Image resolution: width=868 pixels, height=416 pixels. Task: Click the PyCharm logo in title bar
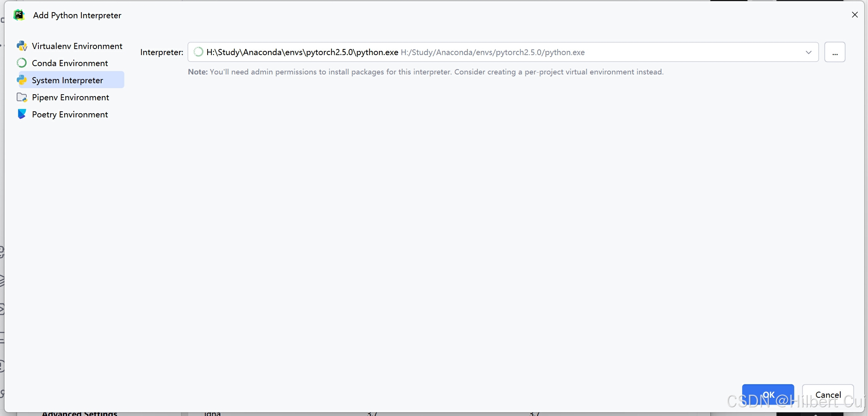pyautogui.click(x=19, y=15)
